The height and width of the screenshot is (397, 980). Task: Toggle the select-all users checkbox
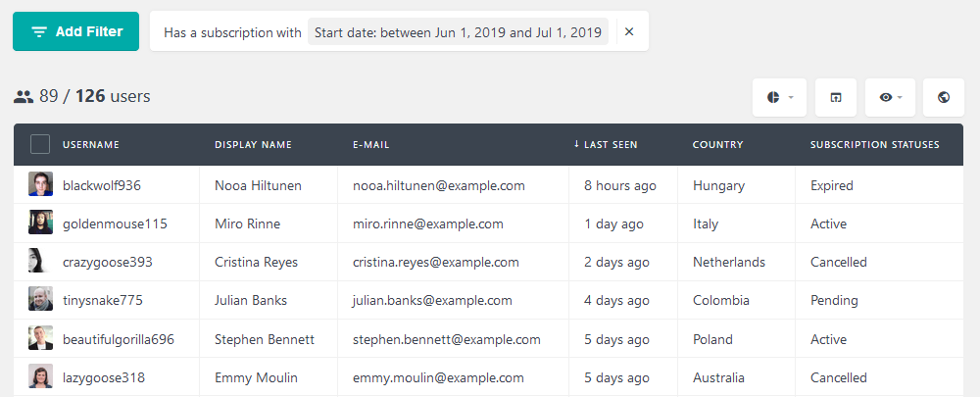[x=40, y=144]
